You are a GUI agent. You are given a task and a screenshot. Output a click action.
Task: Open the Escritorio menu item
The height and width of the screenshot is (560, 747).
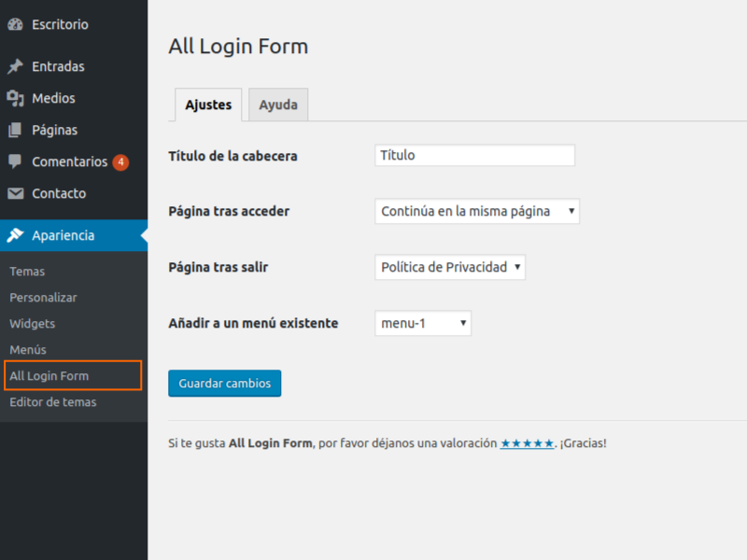tap(74, 24)
